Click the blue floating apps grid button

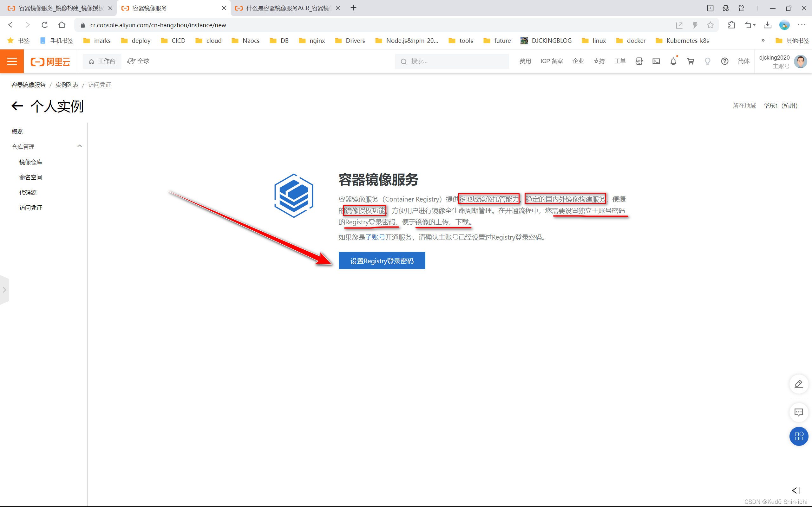pos(799,436)
